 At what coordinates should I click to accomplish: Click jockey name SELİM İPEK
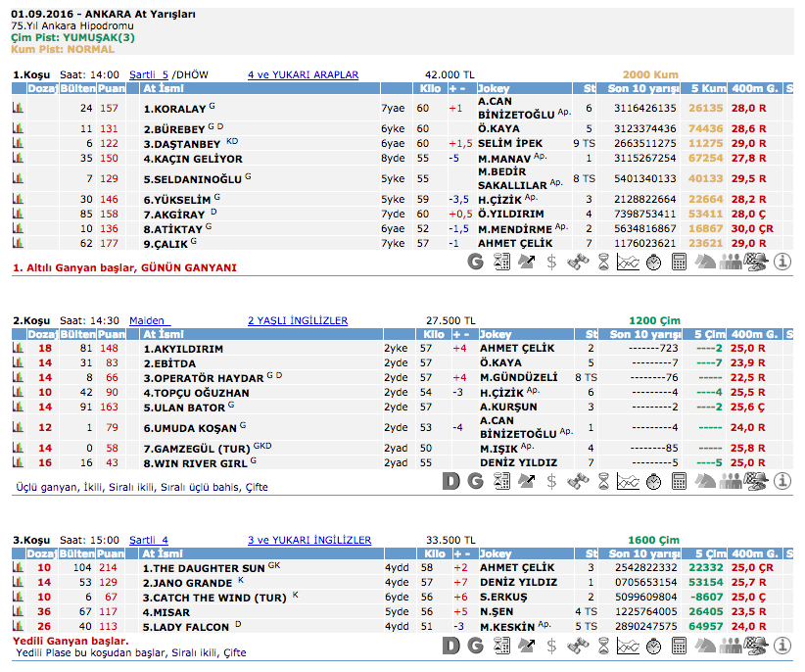click(x=509, y=143)
